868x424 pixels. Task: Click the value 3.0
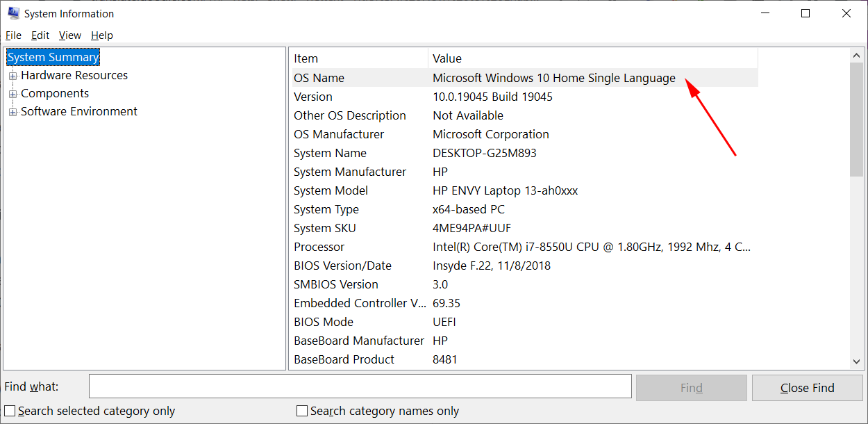click(440, 284)
